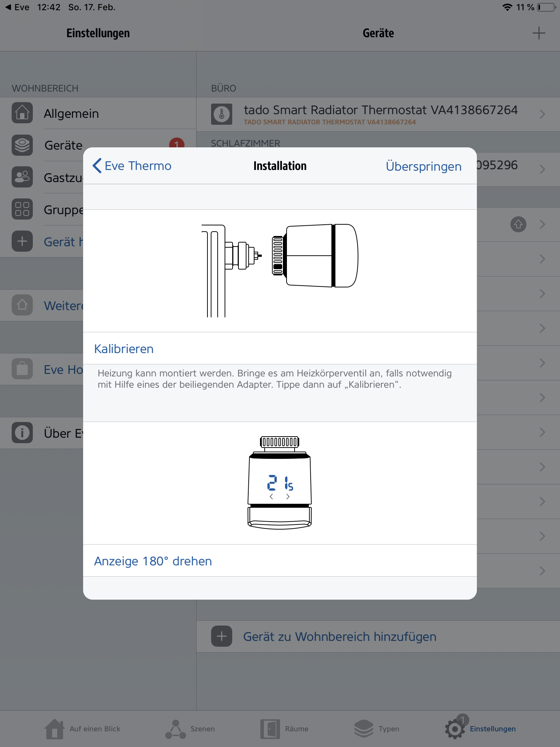Expand tado Smart Radiator Thermostat row chevron

click(542, 114)
